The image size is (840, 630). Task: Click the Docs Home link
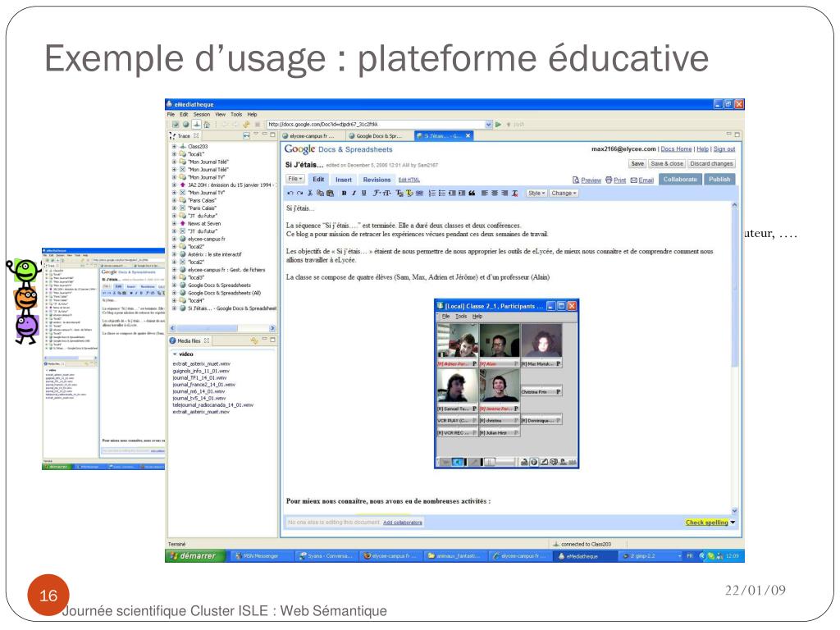pyautogui.click(x=676, y=149)
